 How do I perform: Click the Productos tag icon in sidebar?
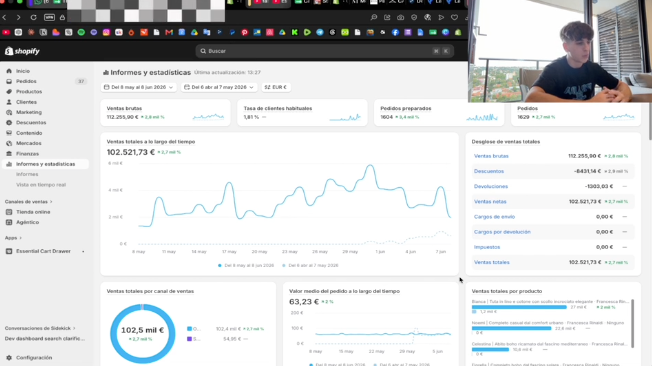(9, 92)
